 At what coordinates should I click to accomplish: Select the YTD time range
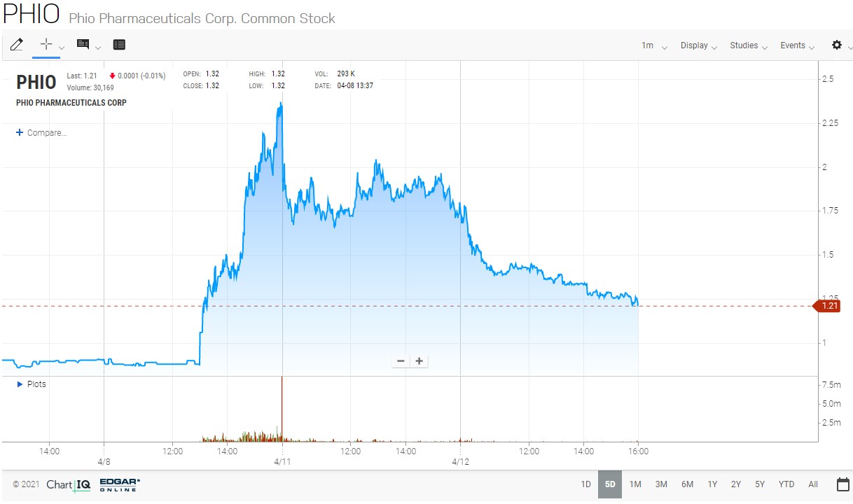point(786,484)
